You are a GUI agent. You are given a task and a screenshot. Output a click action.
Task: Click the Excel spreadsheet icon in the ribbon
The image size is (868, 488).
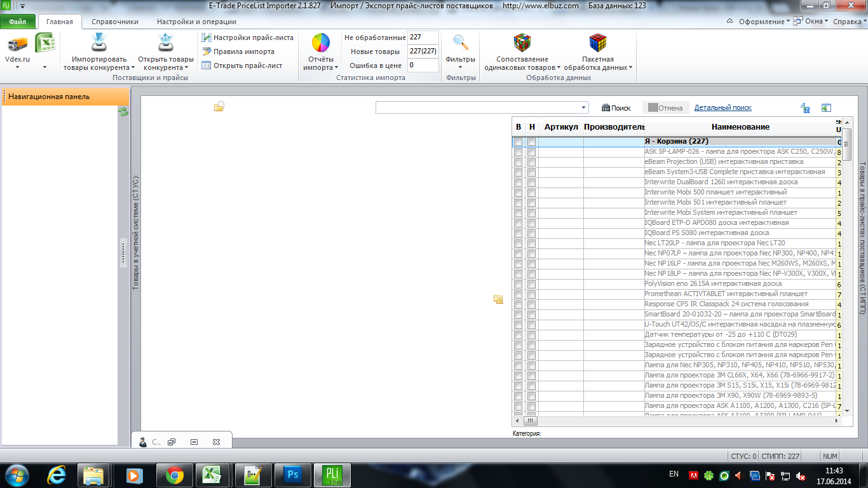(44, 43)
